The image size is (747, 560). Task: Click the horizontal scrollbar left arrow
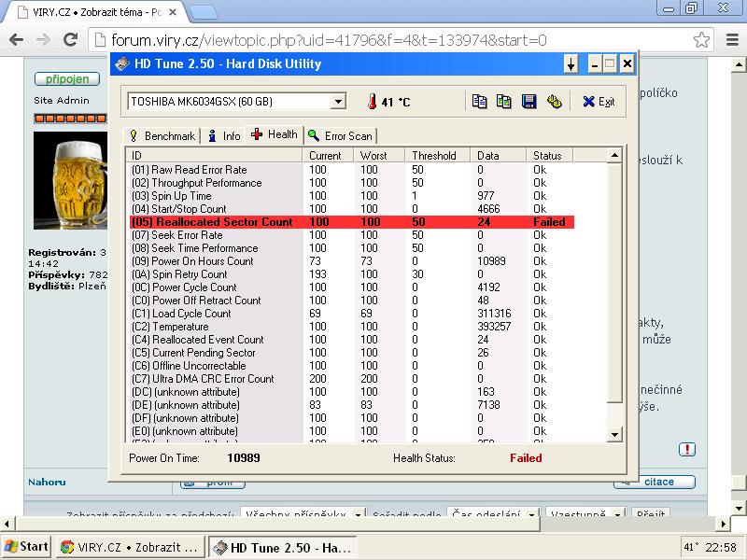tap(7, 525)
